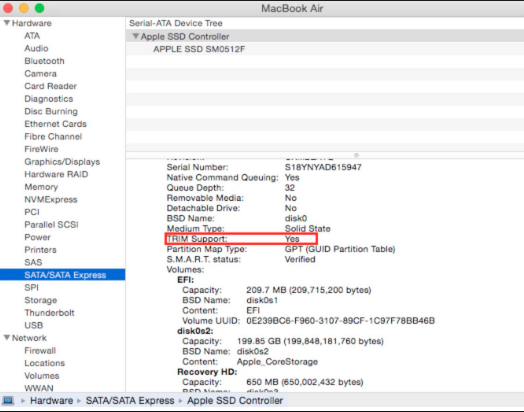Collapse the Apple SSD Controller disclosure triangle
This screenshot has height=412, width=524.
tap(136, 36)
